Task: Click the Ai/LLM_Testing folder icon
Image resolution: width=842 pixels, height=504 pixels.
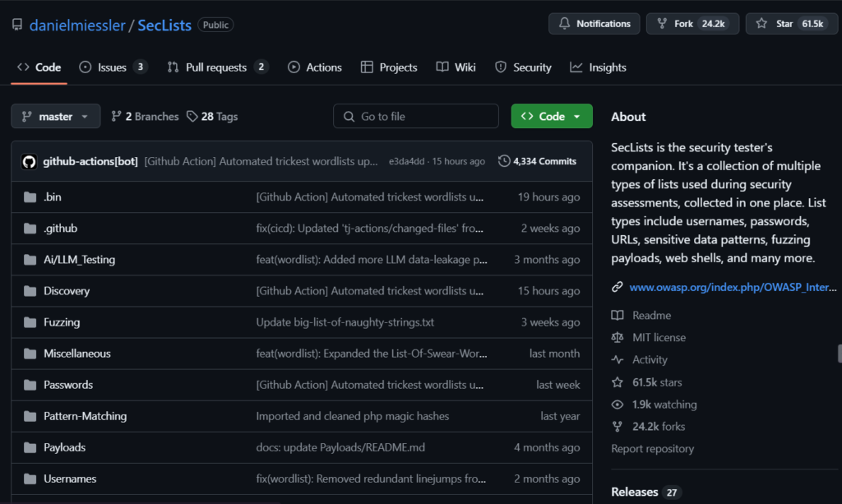Action: pos(30,260)
